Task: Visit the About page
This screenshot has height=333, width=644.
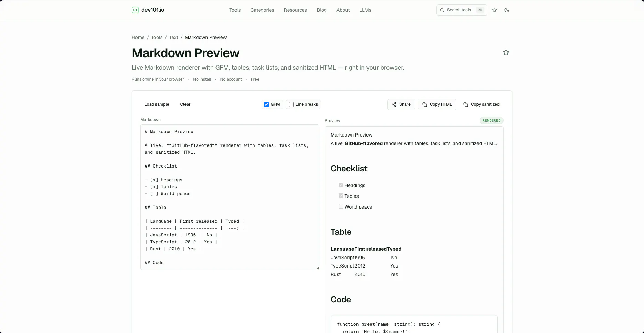Action: tap(343, 10)
